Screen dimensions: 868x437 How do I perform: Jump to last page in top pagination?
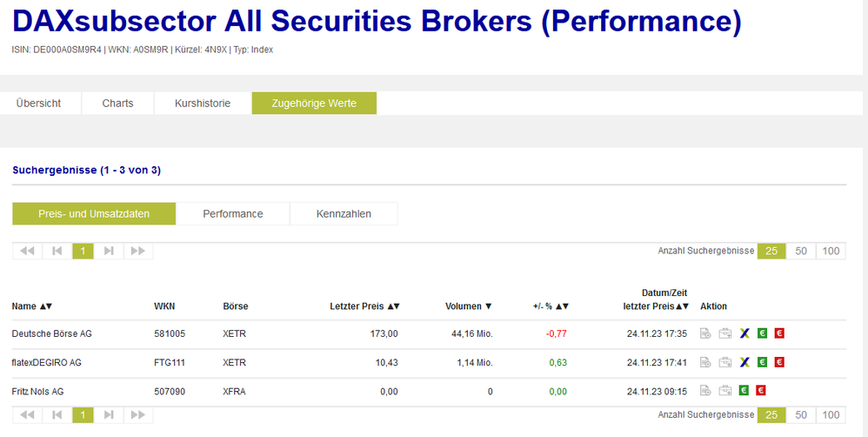point(137,251)
